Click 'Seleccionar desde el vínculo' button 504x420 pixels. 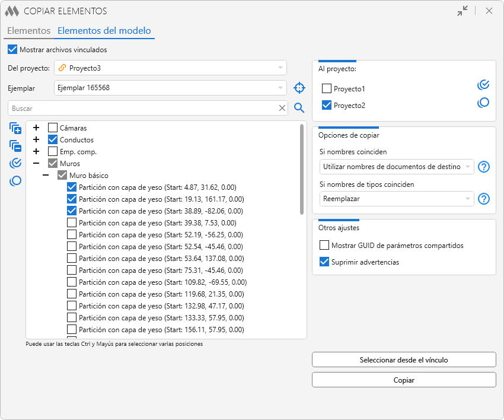(404, 359)
